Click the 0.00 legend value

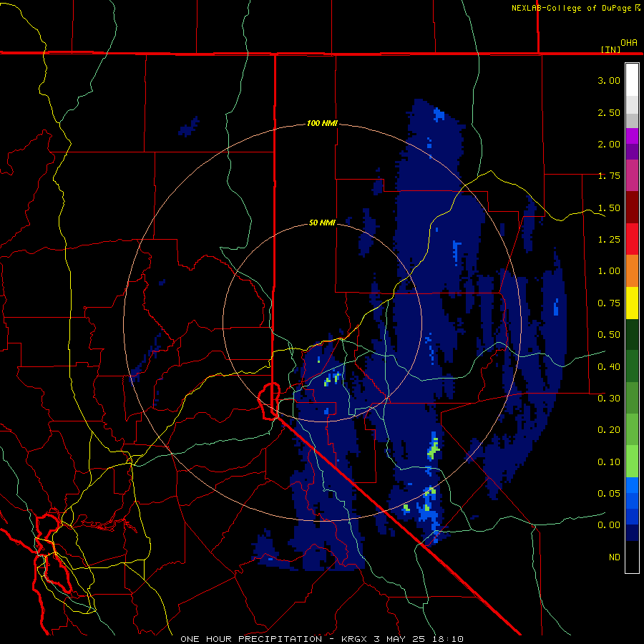tap(609, 525)
